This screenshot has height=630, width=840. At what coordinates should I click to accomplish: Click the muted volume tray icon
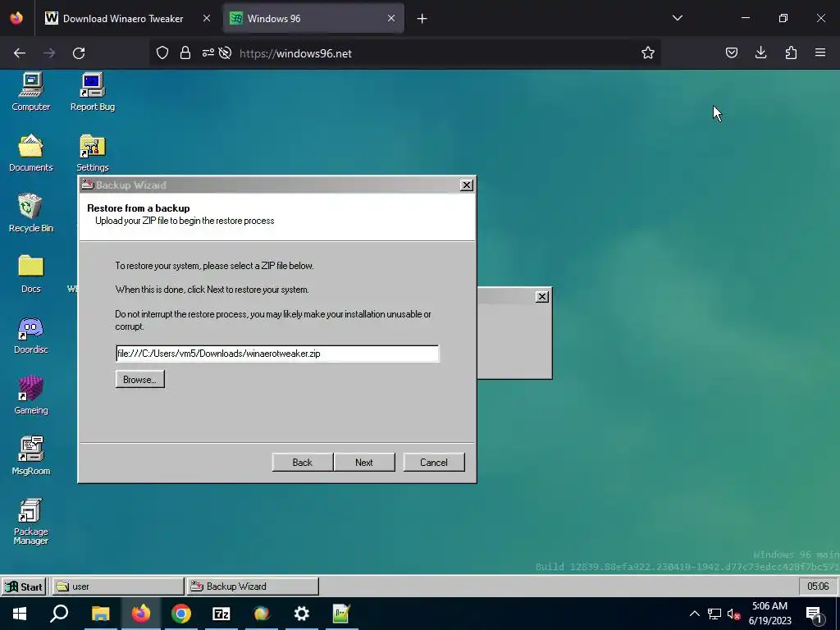(x=733, y=614)
